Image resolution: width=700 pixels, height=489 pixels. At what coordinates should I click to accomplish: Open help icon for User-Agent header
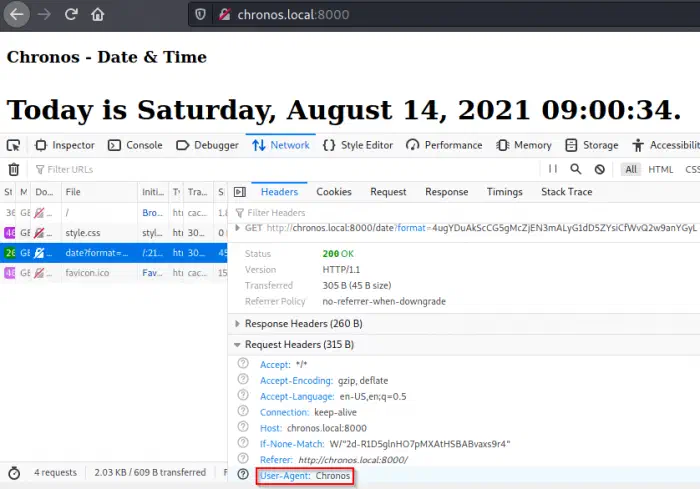point(243,474)
